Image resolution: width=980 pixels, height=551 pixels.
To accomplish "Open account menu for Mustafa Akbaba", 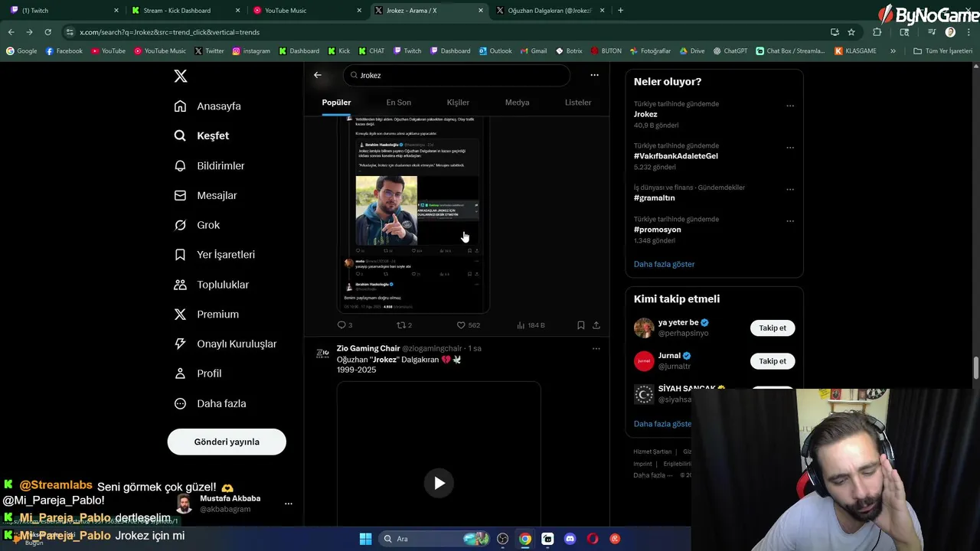I will [x=288, y=504].
